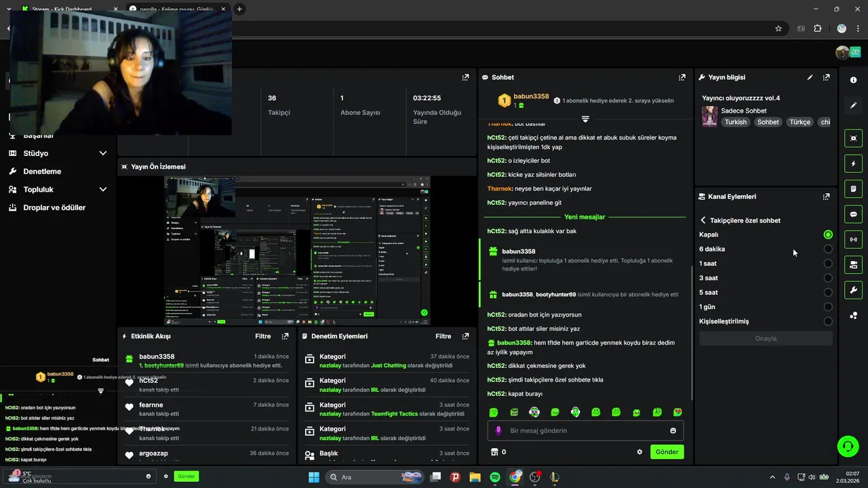
Task: Open the info icon in right sidebar
Action: pos(853,80)
